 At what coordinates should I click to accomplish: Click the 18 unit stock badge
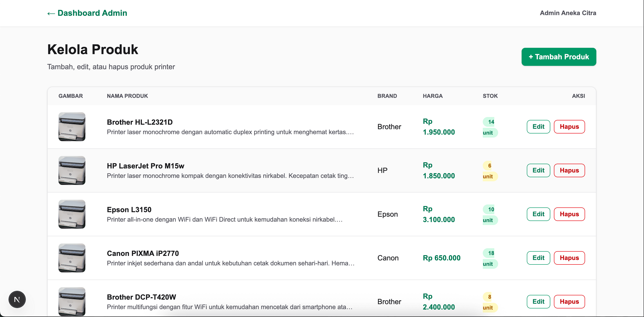coord(490,258)
